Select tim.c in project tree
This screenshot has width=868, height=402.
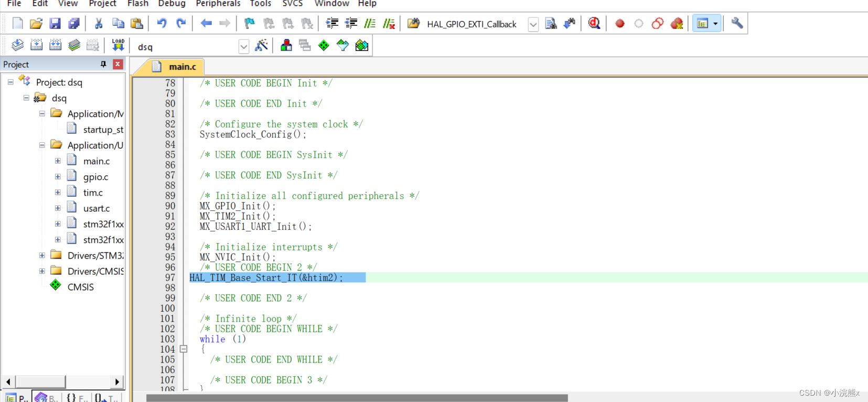pos(93,193)
